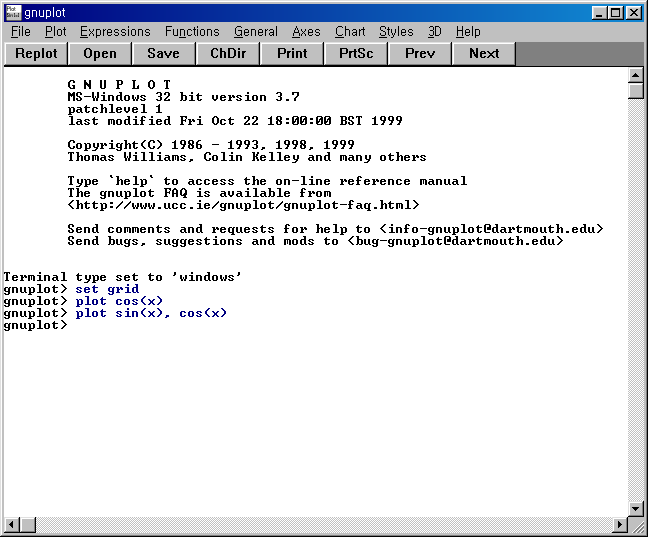Viewport: 648px width, 537px height.
Task: Open the 3D menu
Action: coord(434,32)
